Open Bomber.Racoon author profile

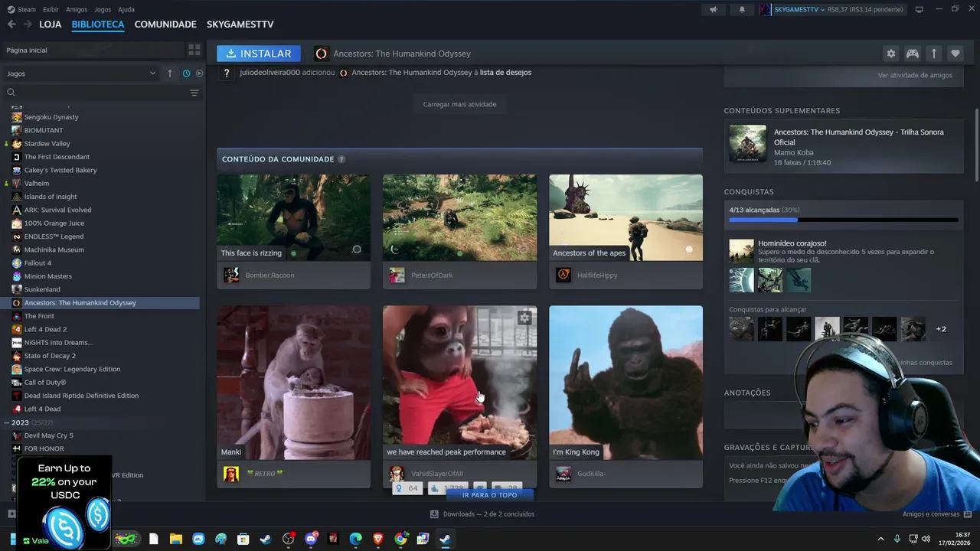(269, 275)
